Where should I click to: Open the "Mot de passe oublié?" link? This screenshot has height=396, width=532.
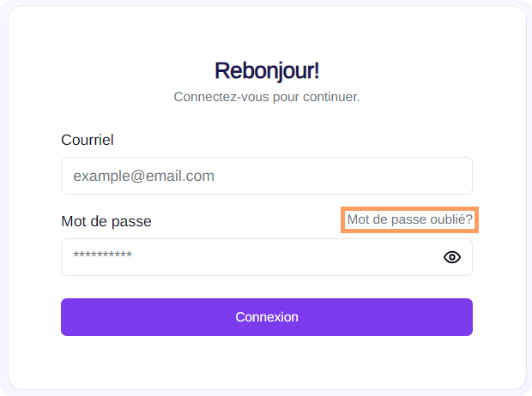coord(409,220)
